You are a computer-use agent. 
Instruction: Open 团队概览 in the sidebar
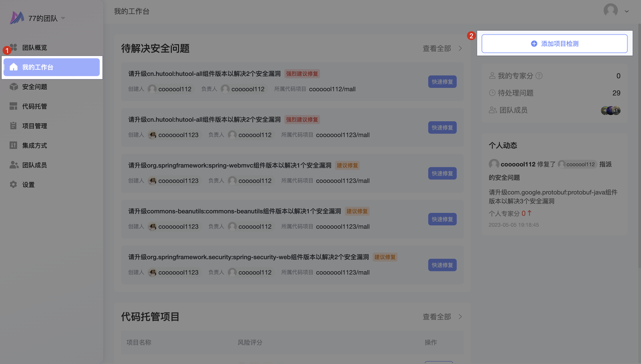coord(34,48)
